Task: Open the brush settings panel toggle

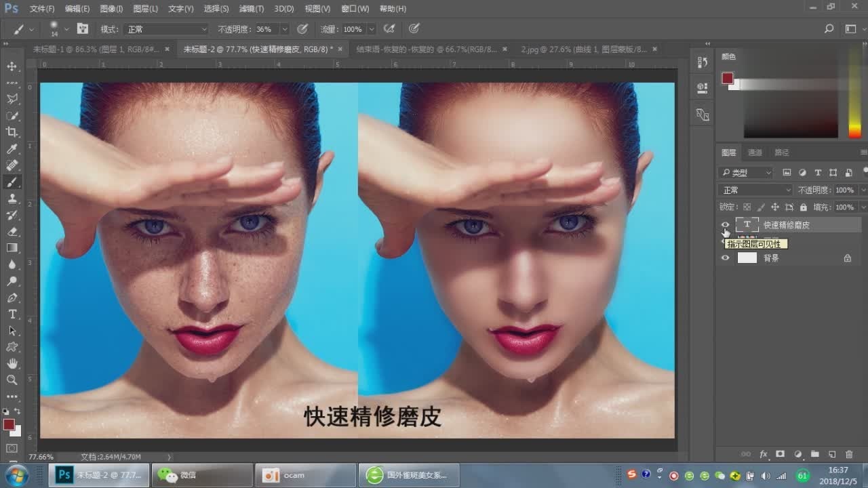Action: coord(83,29)
